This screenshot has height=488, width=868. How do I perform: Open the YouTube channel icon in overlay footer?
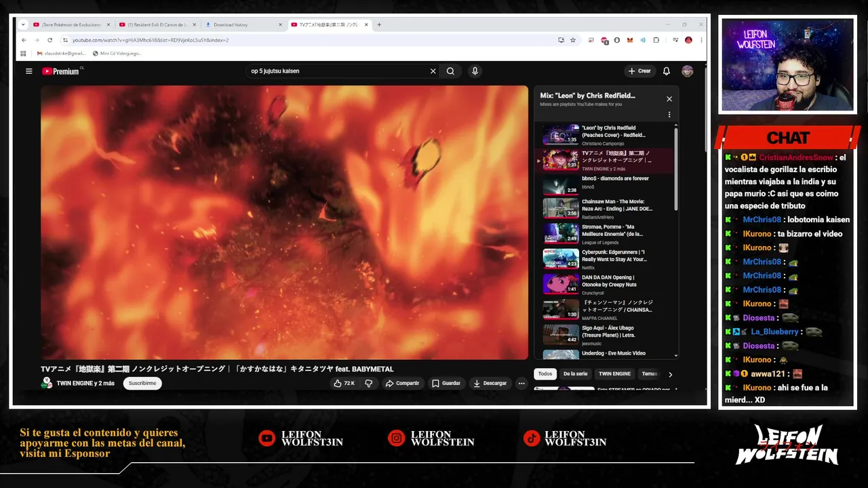coord(267,439)
